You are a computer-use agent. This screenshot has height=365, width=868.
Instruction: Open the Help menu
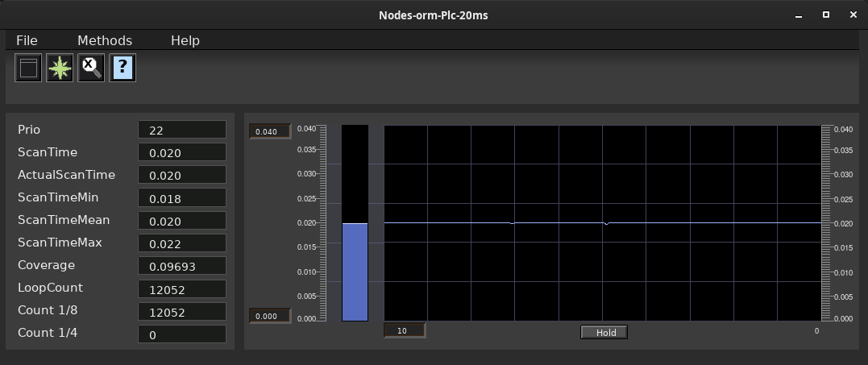185,40
